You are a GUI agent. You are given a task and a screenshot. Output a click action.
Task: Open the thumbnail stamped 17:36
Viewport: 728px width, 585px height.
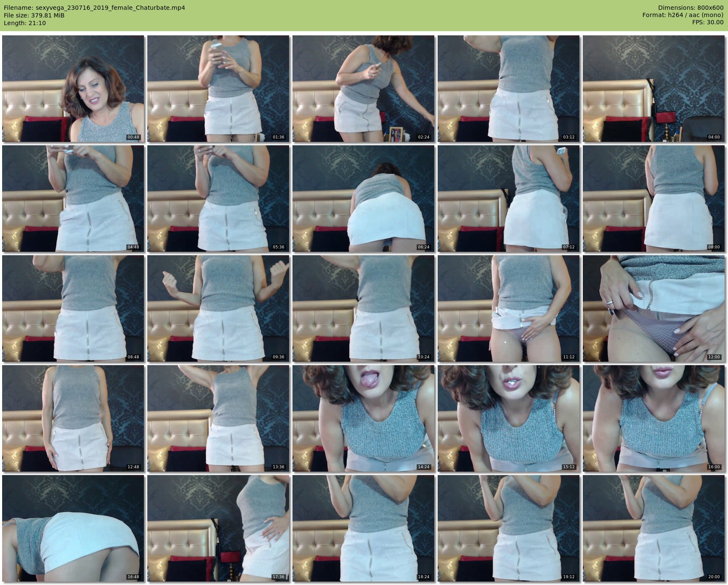[218, 528]
